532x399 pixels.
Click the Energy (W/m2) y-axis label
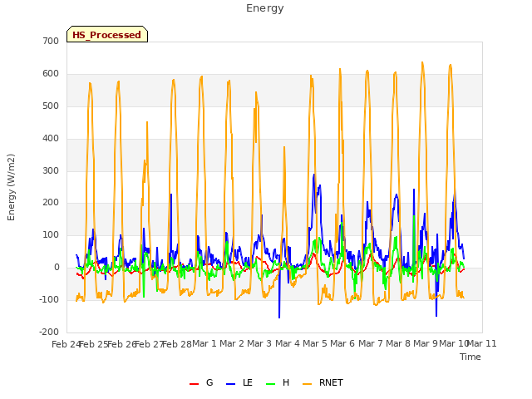(11, 187)
